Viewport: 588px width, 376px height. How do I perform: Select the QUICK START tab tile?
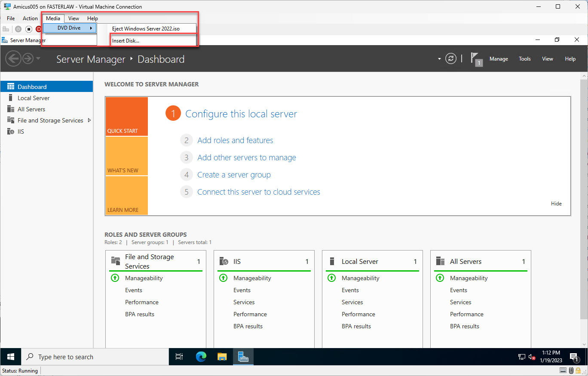tap(127, 117)
